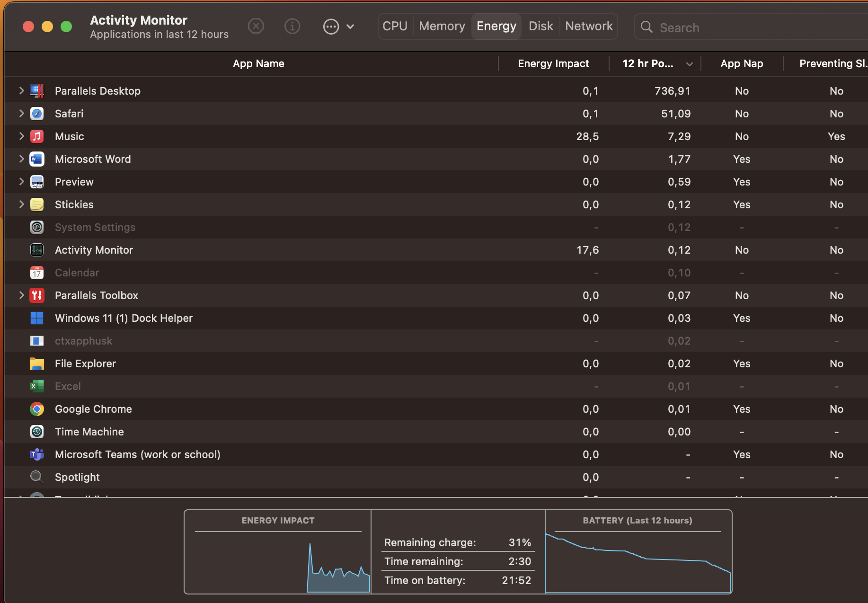
Task: Click the File Explorer folder icon
Action: (37, 364)
